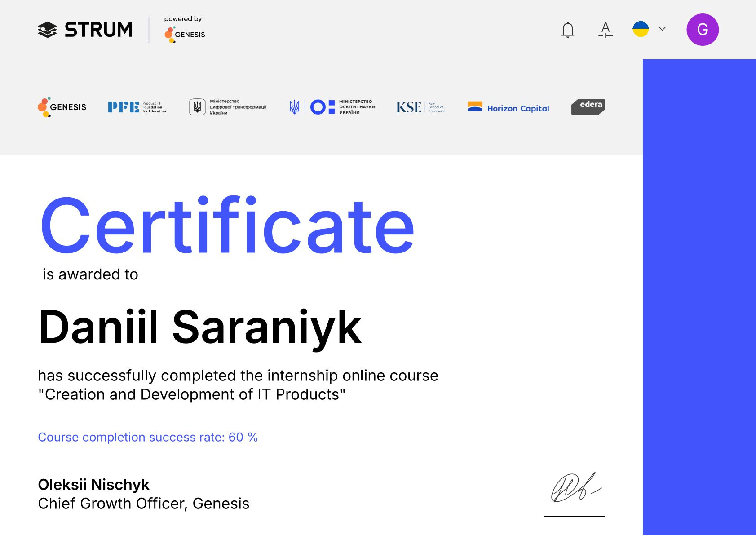Click the course completion success rate text
The width and height of the screenshot is (756, 535).
coord(148,437)
